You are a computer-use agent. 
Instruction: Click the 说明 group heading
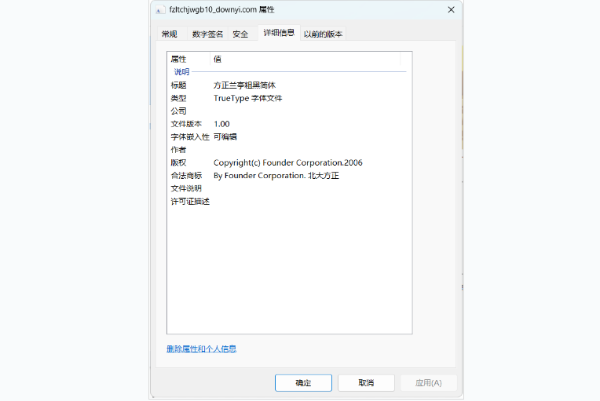tap(182, 72)
